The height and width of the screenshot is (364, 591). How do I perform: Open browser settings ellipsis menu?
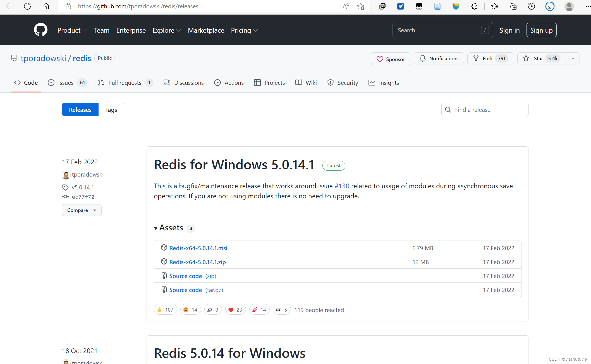pyautogui.click(x=587, y=6)
